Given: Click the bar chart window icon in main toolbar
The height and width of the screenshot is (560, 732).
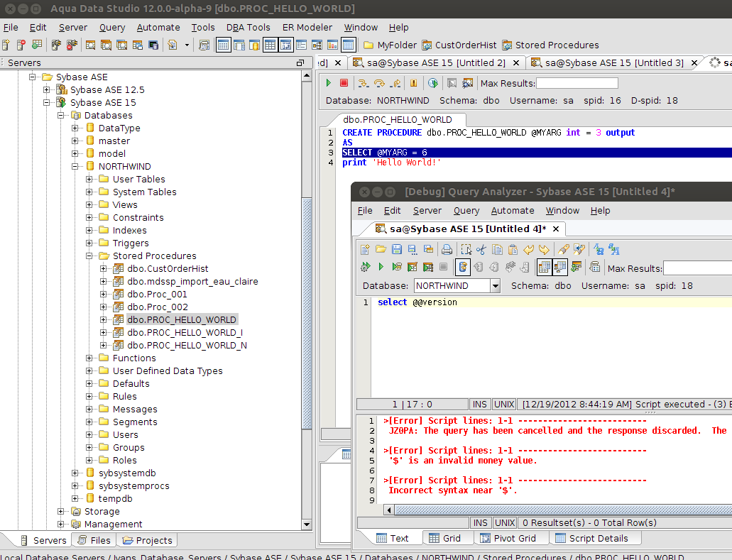Looking at the screenshot, I should (332, 45).
